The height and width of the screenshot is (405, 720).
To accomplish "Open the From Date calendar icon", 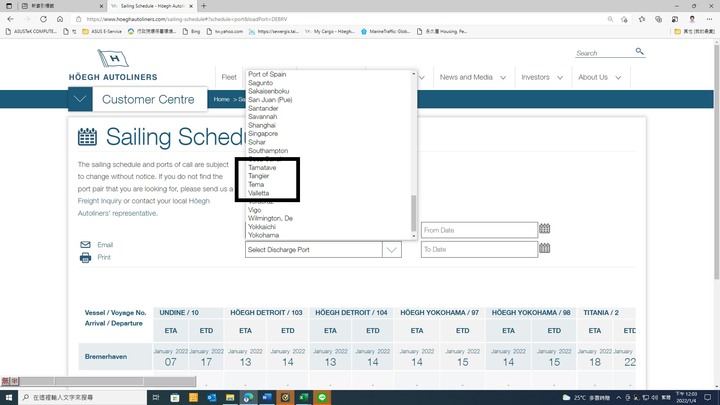I will [x=545, y=229].
